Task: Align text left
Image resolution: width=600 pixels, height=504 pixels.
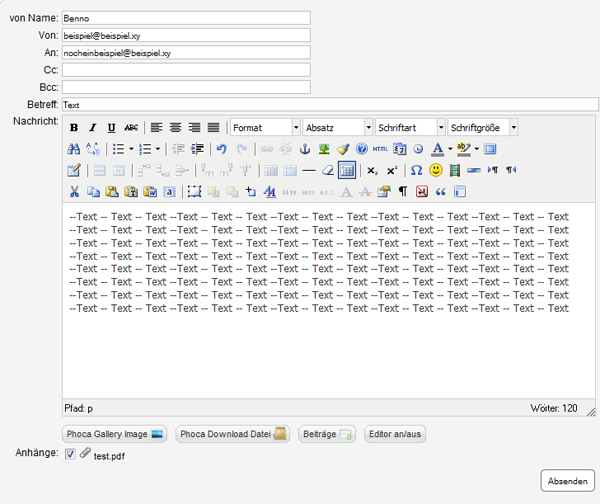Action: pyautogui.click(x=156, y=128)
